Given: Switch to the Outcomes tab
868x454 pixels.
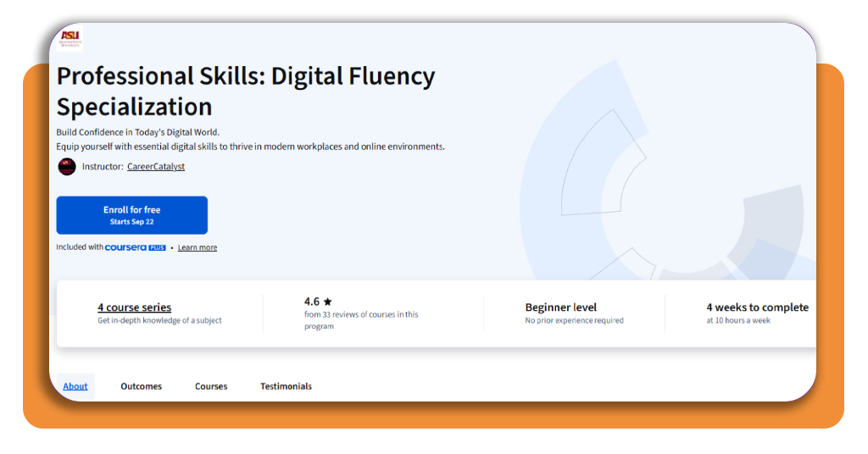Looking at the screenshot, I should (x=142, y=386).
